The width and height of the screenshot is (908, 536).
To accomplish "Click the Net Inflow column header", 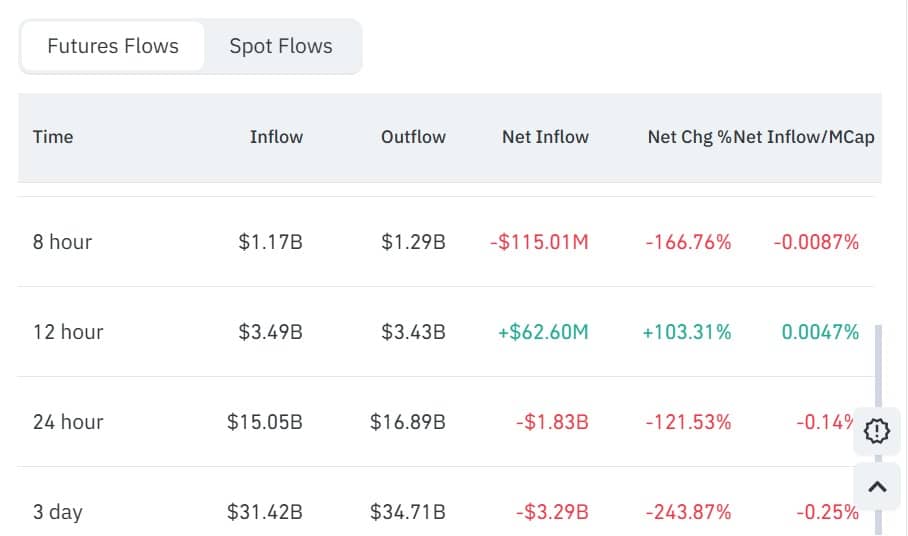I will coord(545,137).
